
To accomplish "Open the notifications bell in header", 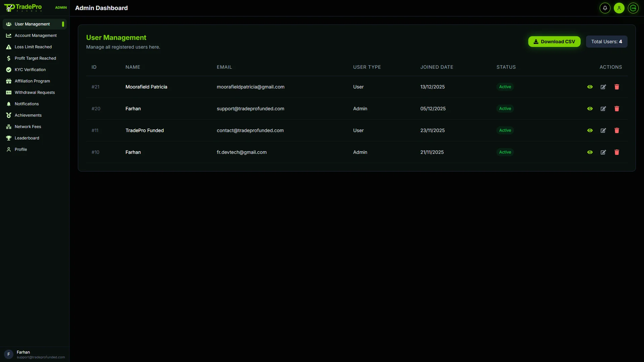I will pos(605,8).
